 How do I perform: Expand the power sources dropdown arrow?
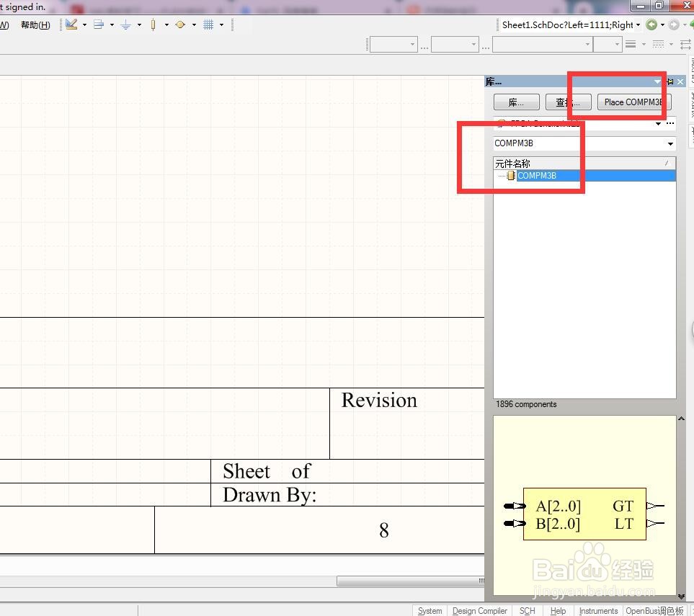139,24
